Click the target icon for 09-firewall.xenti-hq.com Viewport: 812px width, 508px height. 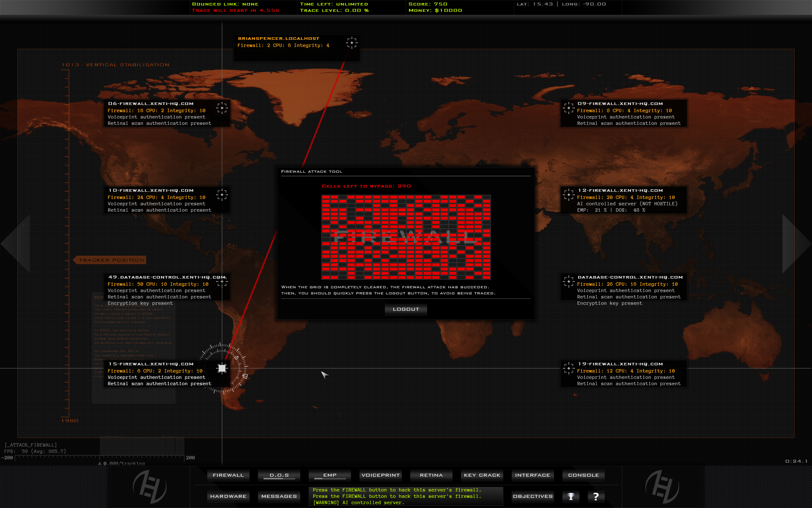[x=568, y=108]
